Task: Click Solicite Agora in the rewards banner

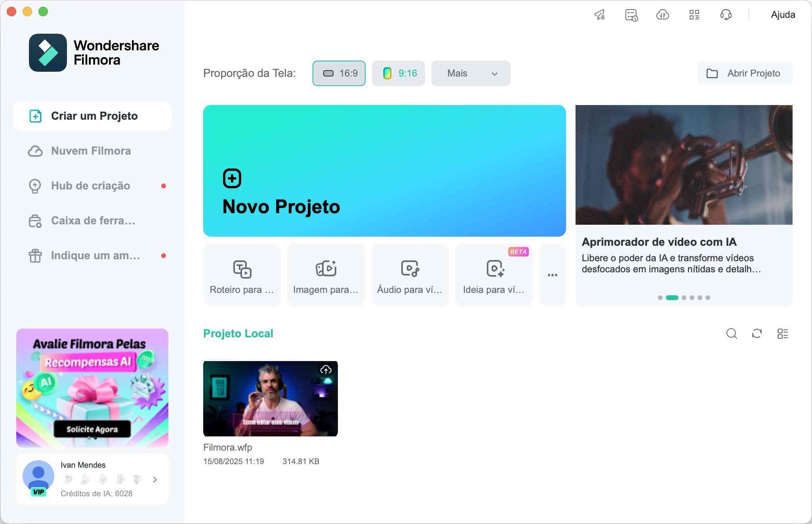Action: click(92, 429)
